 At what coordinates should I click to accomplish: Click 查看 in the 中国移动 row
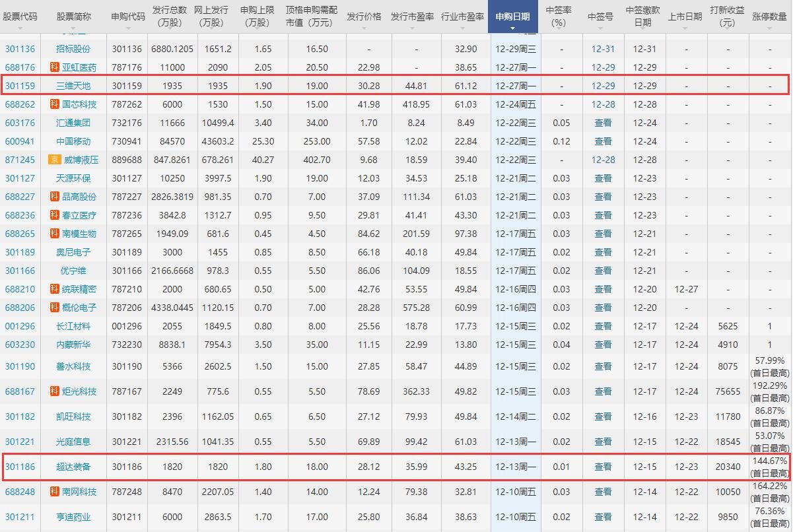pyautogui.click(x=603, y=141)
